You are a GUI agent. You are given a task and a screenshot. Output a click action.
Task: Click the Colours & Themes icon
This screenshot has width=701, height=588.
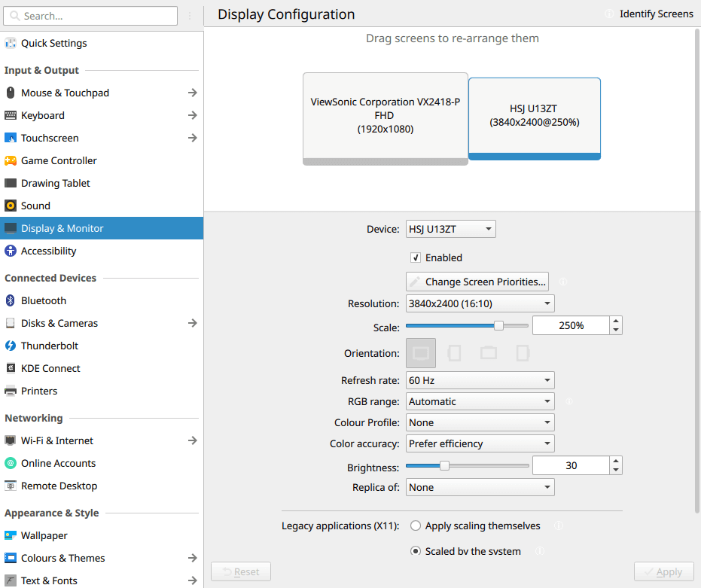11,558
